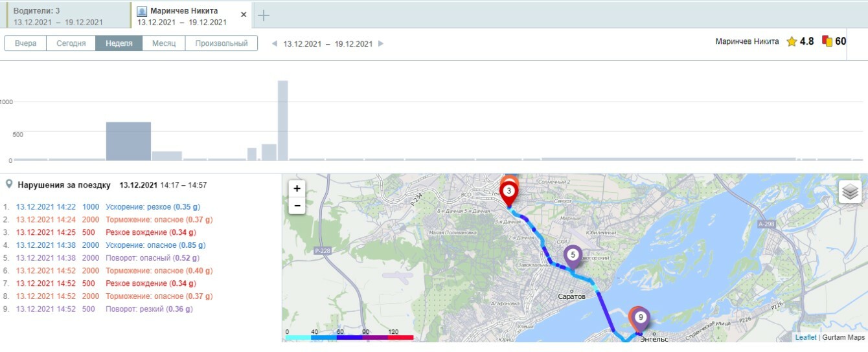Select the Вчера period button
This screenshot has height=352, width=868.
(x=25, y=43)
